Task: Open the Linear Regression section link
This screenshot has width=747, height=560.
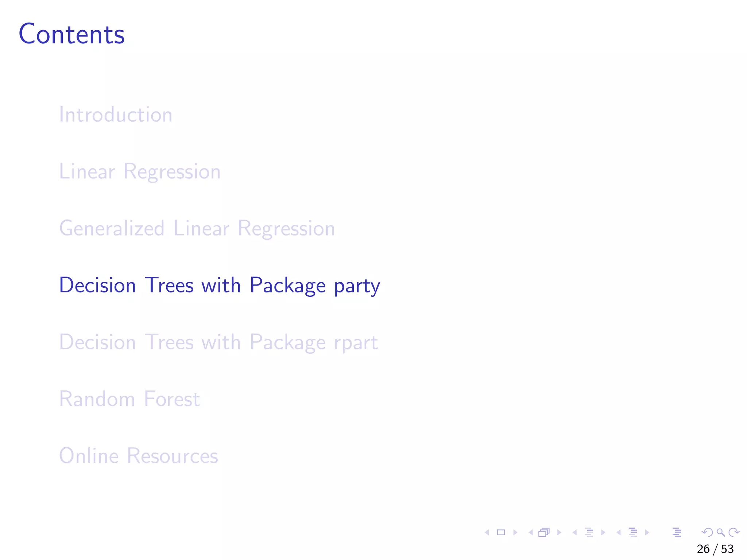Action: pyautogui.click(x=140, y=172)
